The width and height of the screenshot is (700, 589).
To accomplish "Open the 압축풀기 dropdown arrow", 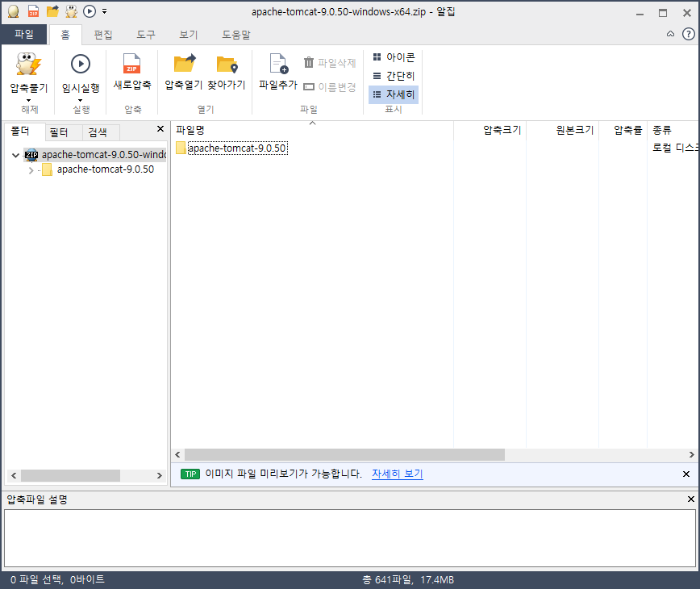I will coord(28,101).
